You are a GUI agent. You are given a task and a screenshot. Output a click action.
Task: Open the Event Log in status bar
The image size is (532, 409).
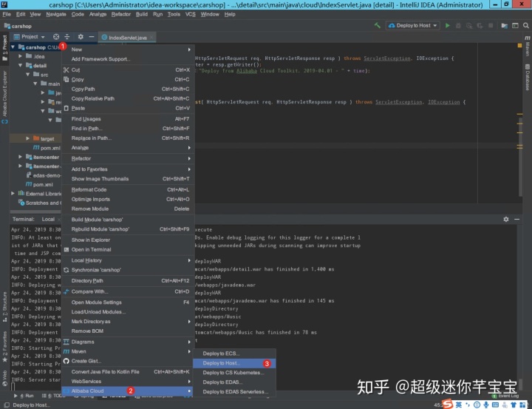pyautogui.click(x=505, y=396)
